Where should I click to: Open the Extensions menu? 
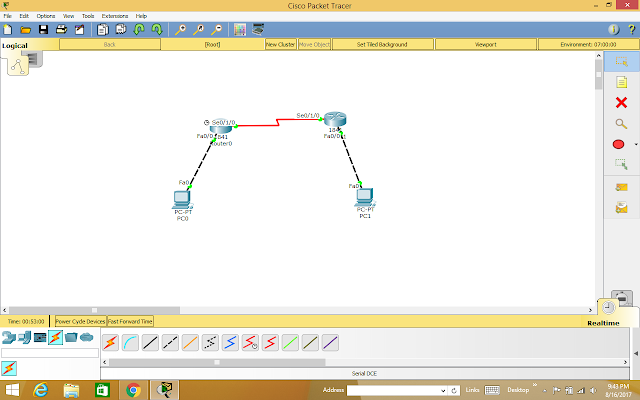115,16
